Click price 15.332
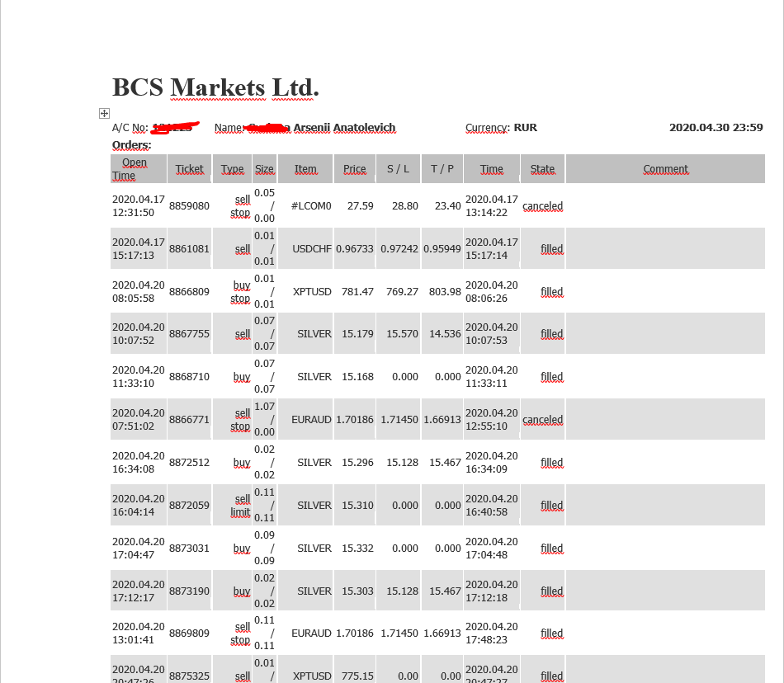Viewport: 784px width, 683px height. [357, 549]
